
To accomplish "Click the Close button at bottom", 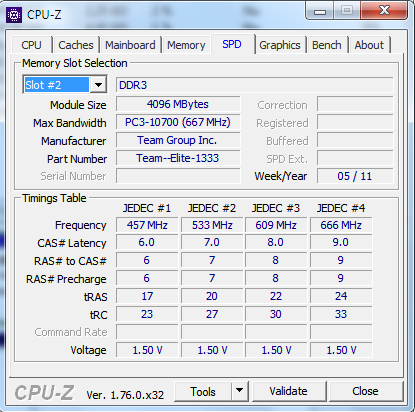I will 365,391.
